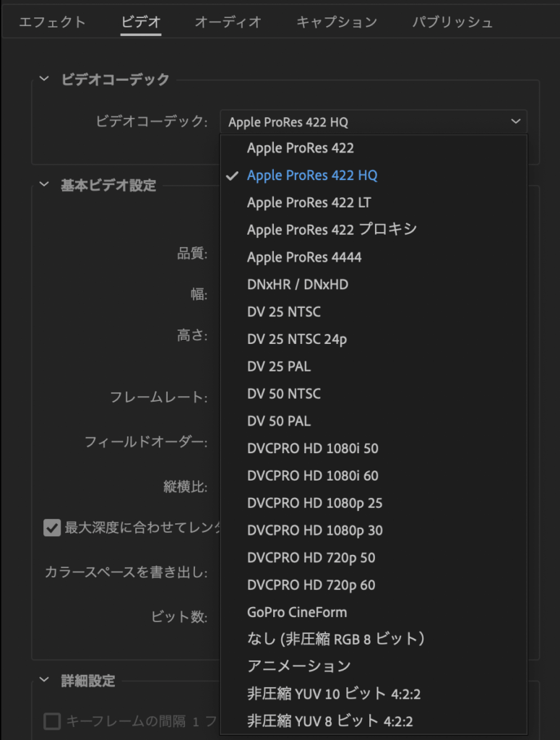560x740 pixels.
Task: Click the 幅 label
Action: (x=199, y=295)
